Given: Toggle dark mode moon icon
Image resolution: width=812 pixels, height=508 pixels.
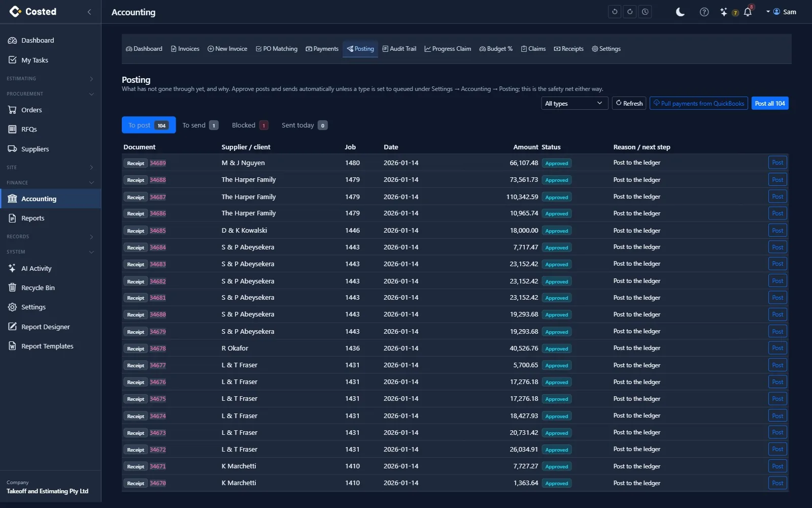Looking at the screenshot, I should (680, 12).
